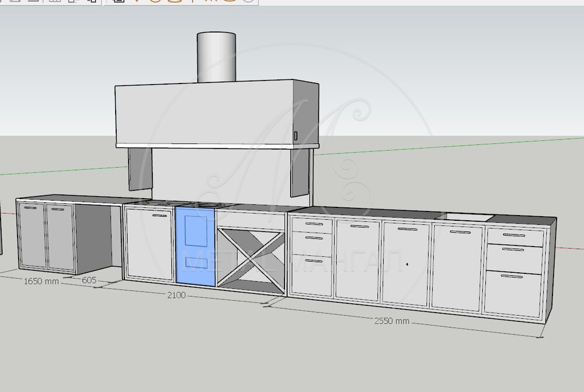The height and width of the screenshot is (392, 584).
Task: Select the small handle on hood's right side
Action: click(296, 136)
